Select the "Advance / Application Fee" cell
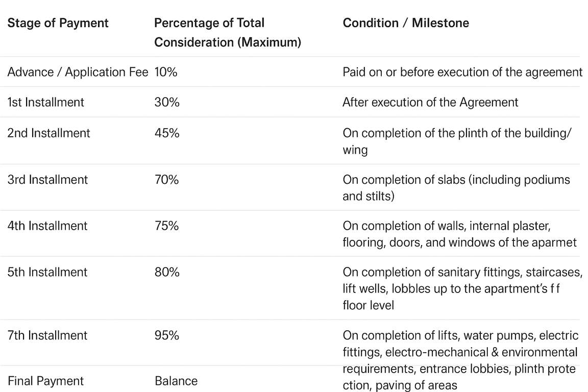Screen dimensions: 588x392 point(78,72)
